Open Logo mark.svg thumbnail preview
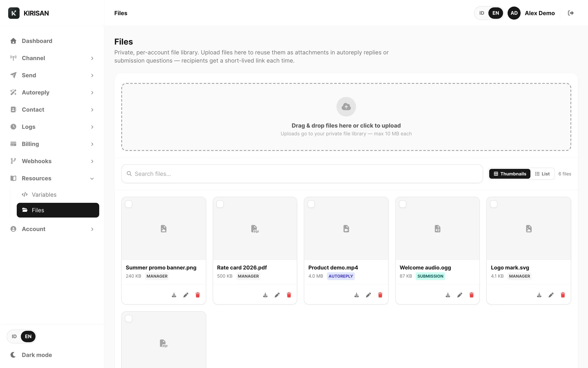 click(x=528, y=229)
